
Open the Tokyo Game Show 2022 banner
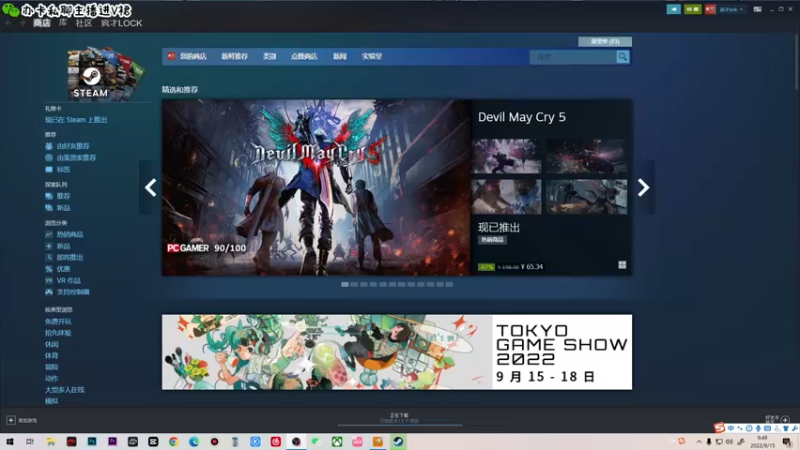tap(397, 352)
